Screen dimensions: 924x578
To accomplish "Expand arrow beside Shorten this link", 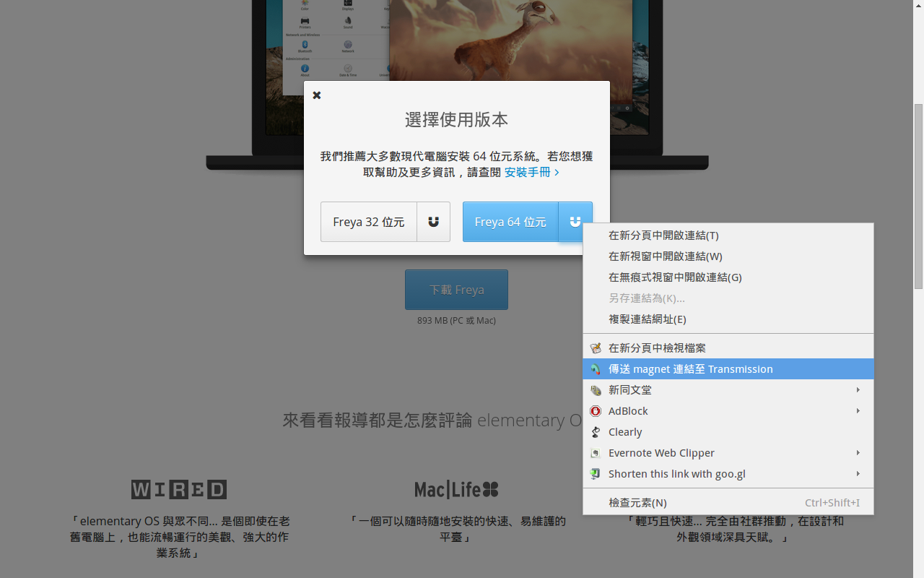I will (858, 474).
